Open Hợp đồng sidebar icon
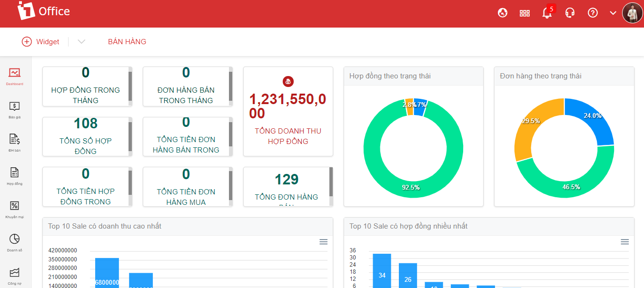 pos(14,173)
